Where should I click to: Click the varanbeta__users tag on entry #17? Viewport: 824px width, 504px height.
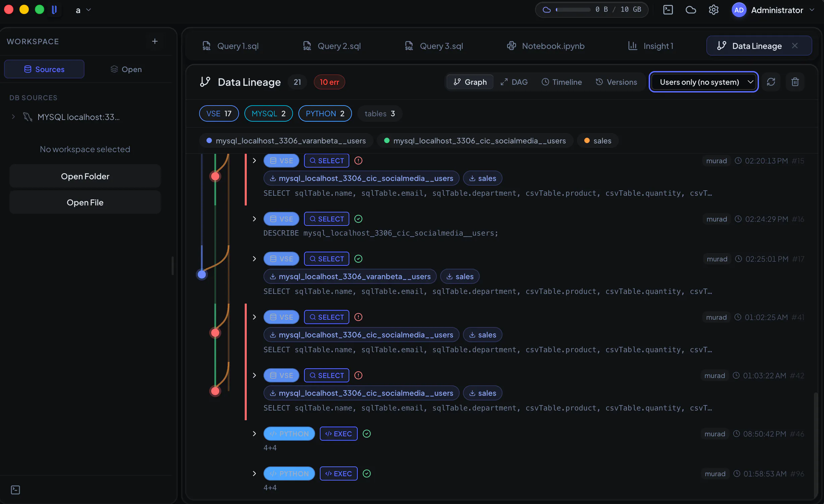[x=350, y=276]
